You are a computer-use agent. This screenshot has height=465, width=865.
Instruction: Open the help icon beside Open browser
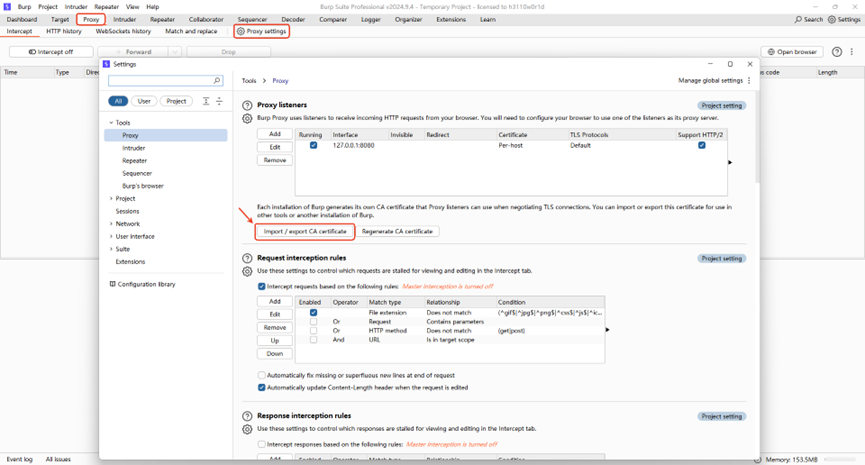[837, 52]
